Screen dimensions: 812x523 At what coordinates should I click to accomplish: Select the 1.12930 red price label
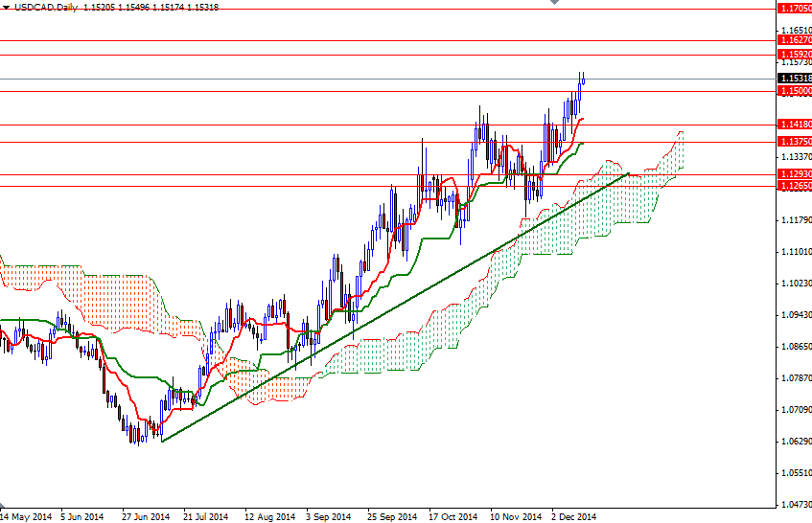795,174
